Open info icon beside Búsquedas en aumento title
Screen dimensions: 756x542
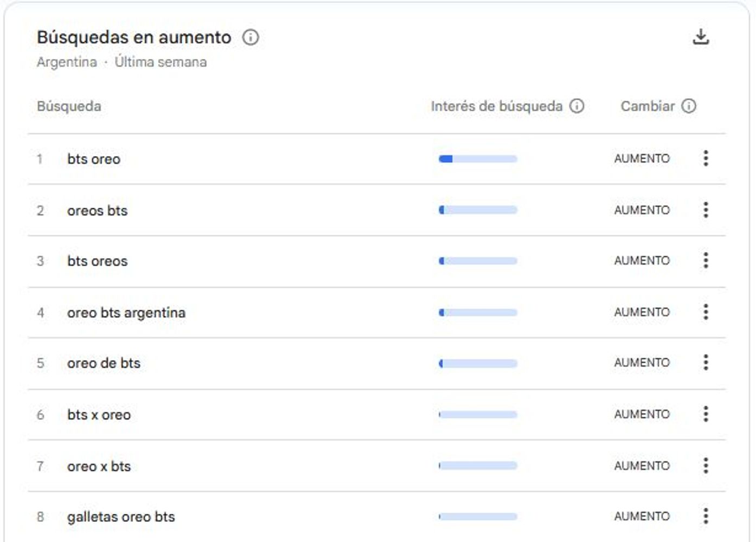(251, 37)
